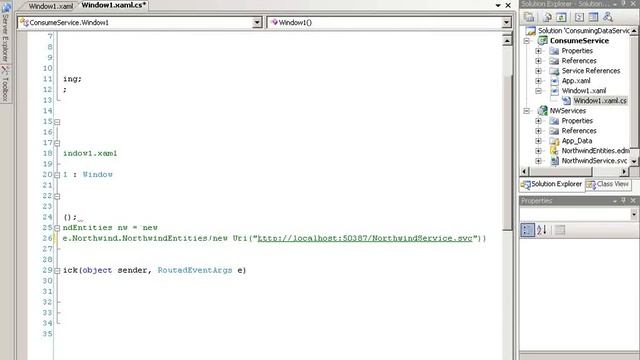Click the View Designer toolbar icon
The width and height of the screenshot is (640, 360).
593,17
